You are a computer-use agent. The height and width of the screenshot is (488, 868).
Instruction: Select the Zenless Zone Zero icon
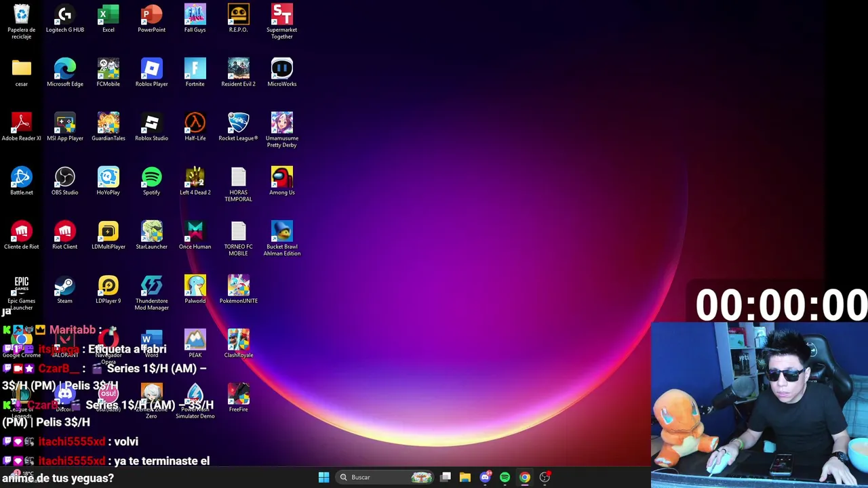click(x=152, y=401)
